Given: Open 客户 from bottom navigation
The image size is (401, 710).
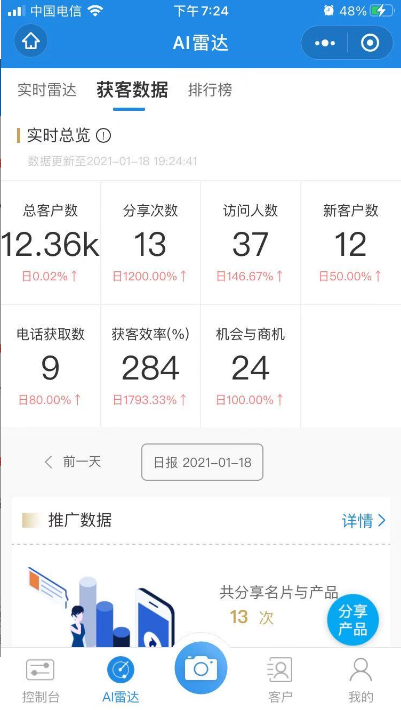Looking at the screenshot, I should point(280,680).
